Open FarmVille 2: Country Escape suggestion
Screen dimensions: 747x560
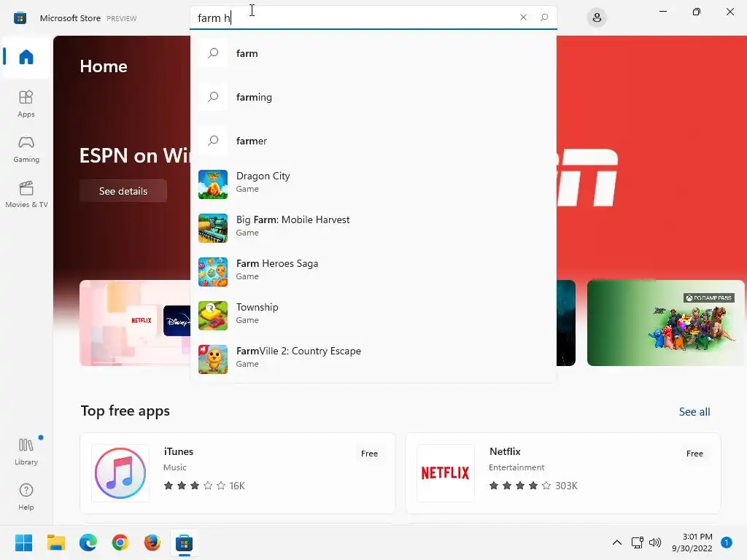(x=373, y=359)
